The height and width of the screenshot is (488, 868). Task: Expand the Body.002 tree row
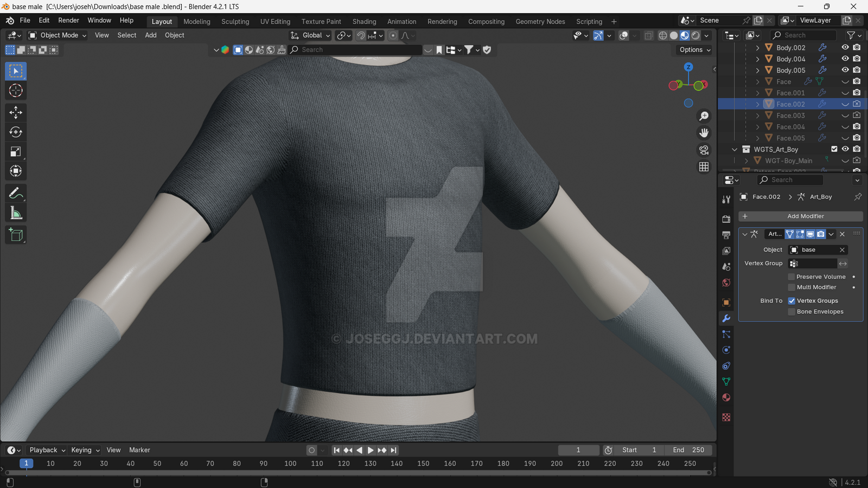click(x=758, y=48)
